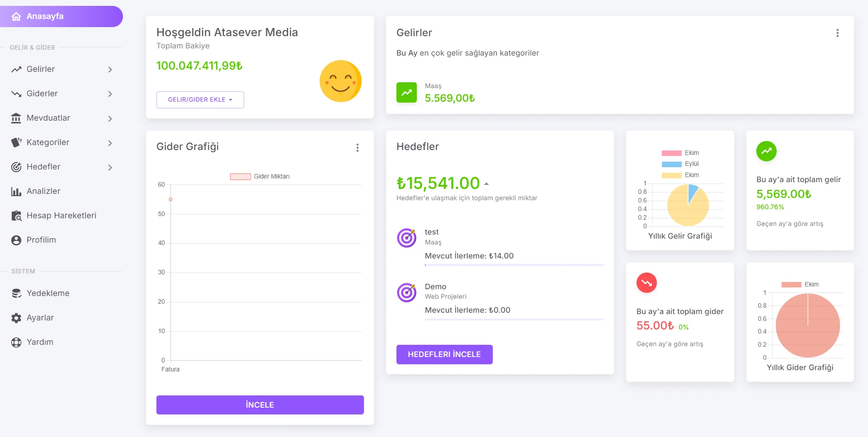Open Gelirler card three-dot menu
Image resolution: width=868 pixels, height=437 pixels.
[x=837, y=33]
